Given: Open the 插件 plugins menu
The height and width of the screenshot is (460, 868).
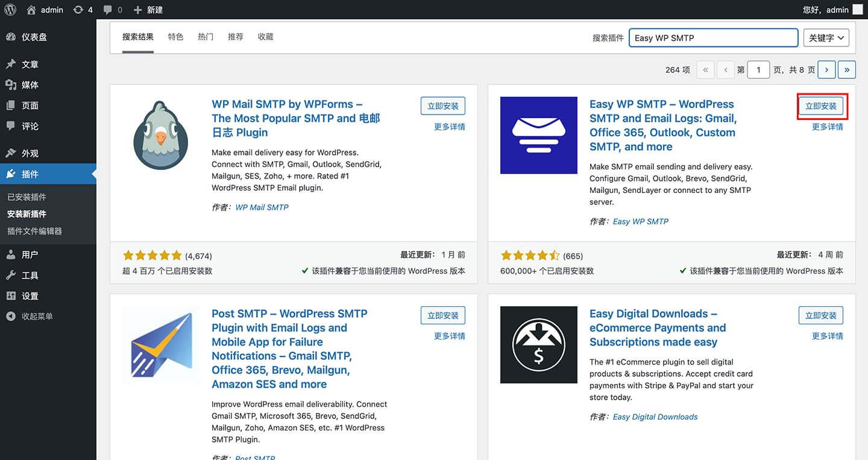Looking at the screenshot, I should (48, 174).
